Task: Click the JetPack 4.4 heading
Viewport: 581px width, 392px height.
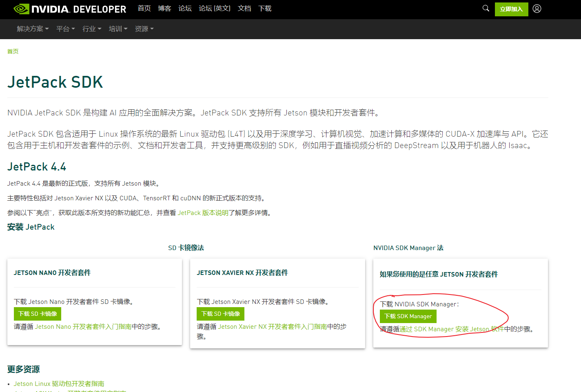Action: [37, 167]
